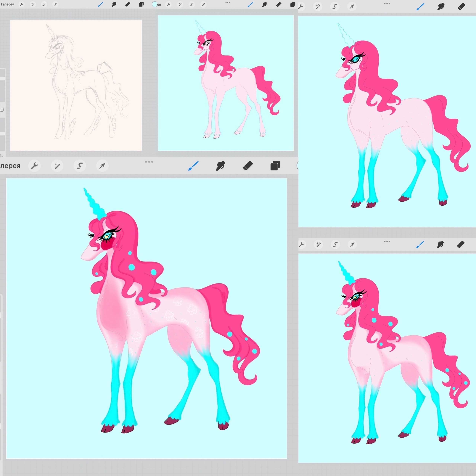Viewport: 476px width, 476px height.
Task: Choose Smudge tool in the bottom-right panel toolbar
Action: pos(440,244)
